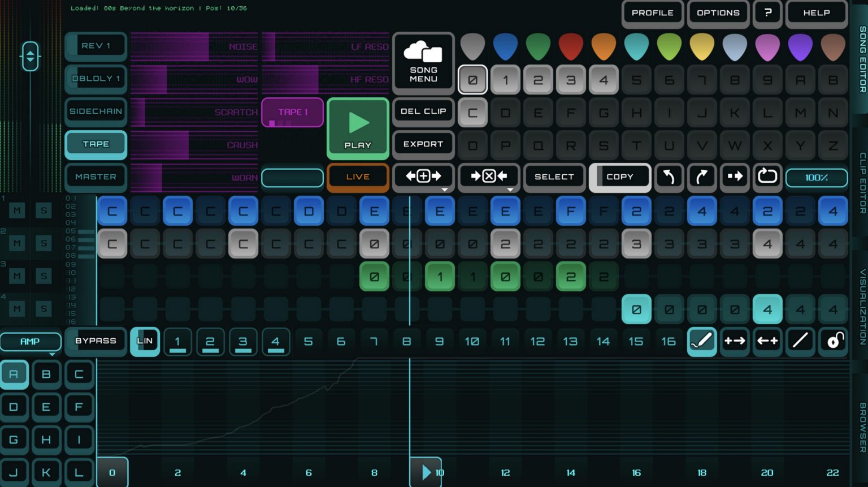Open the AMP parameter dropdown

click(x=31, y=342)
